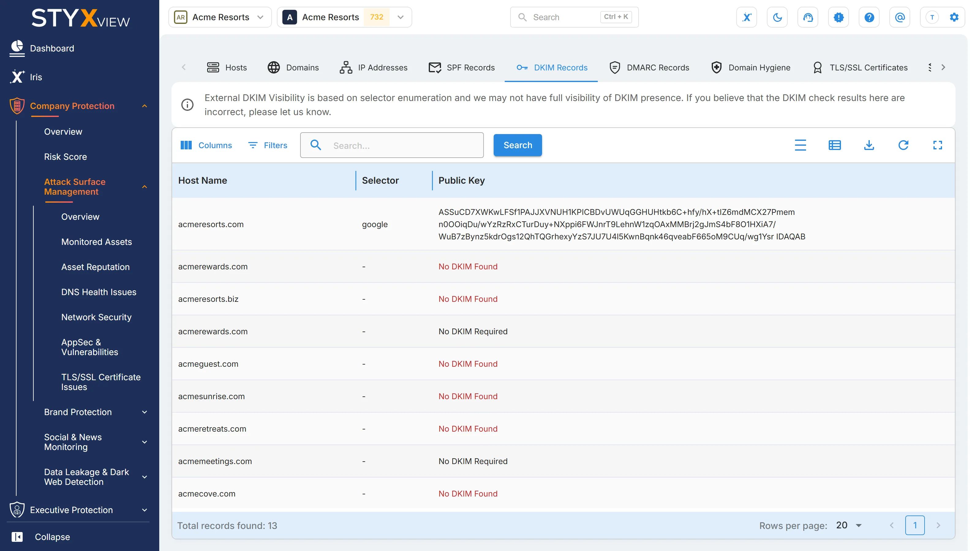Collapse Attack Surface Management submenu

(145, 187)
